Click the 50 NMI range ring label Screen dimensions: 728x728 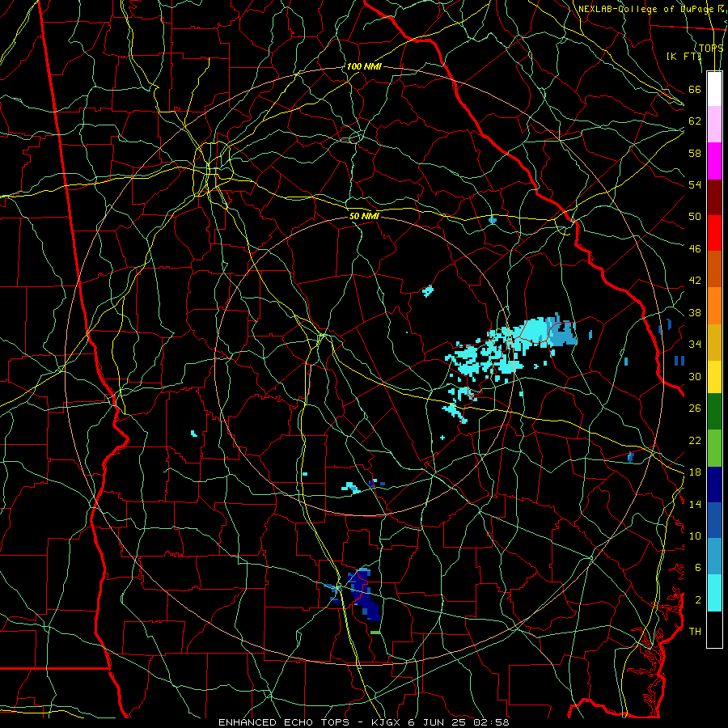(x=364, y=216)
